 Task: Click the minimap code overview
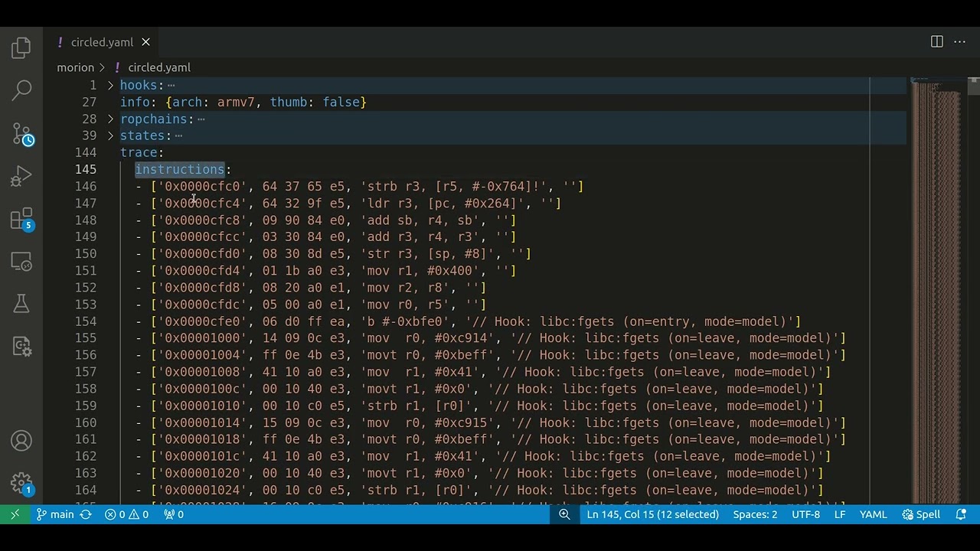pyautogui.click(x=936, y=291)
